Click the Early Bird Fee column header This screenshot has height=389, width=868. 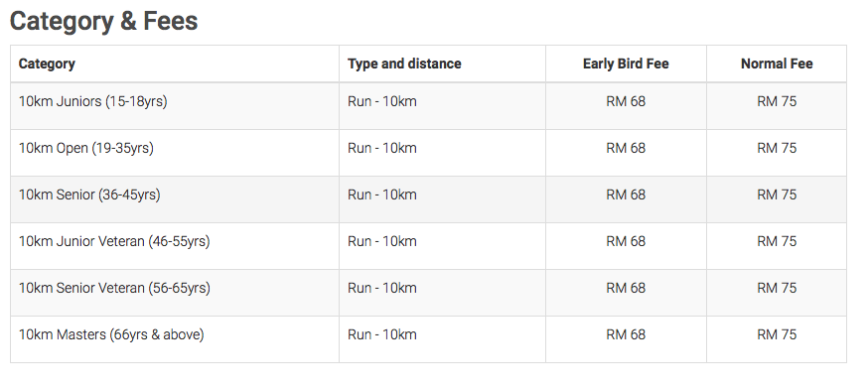(x=626, y=64)
